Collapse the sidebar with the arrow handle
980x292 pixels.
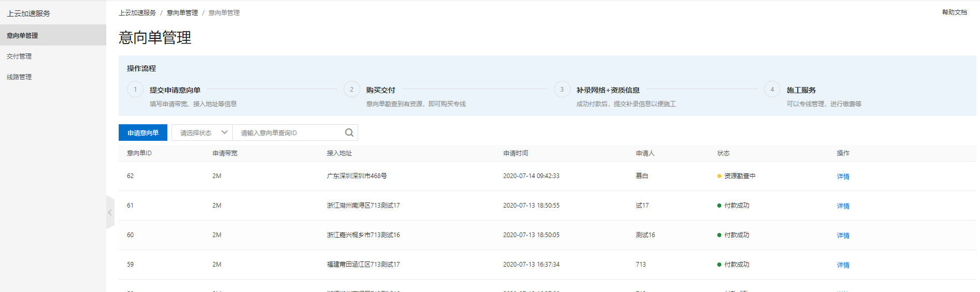click(x=110, y=212)
